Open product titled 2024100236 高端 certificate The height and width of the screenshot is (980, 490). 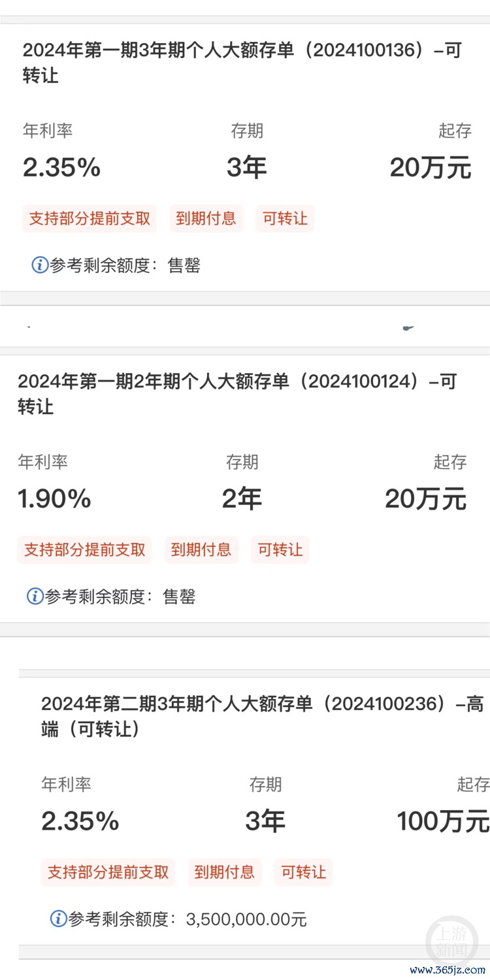pyautogui.click(x=263, y=716)
